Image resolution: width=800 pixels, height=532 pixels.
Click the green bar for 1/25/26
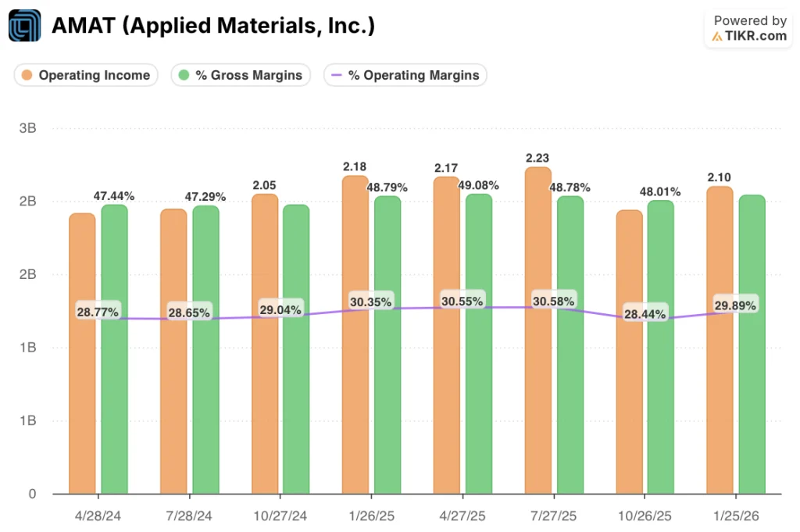pyautogui.click(x=752, y=345)
